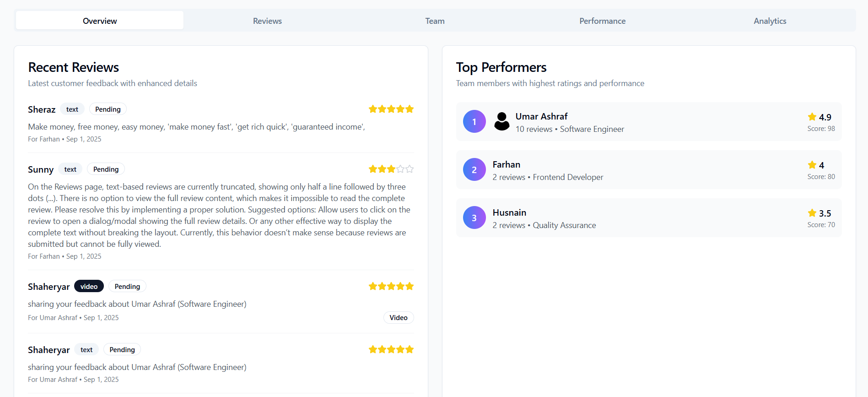
Task: Toggle the "video" badge on Shaheryar's review
Action: 89,286
